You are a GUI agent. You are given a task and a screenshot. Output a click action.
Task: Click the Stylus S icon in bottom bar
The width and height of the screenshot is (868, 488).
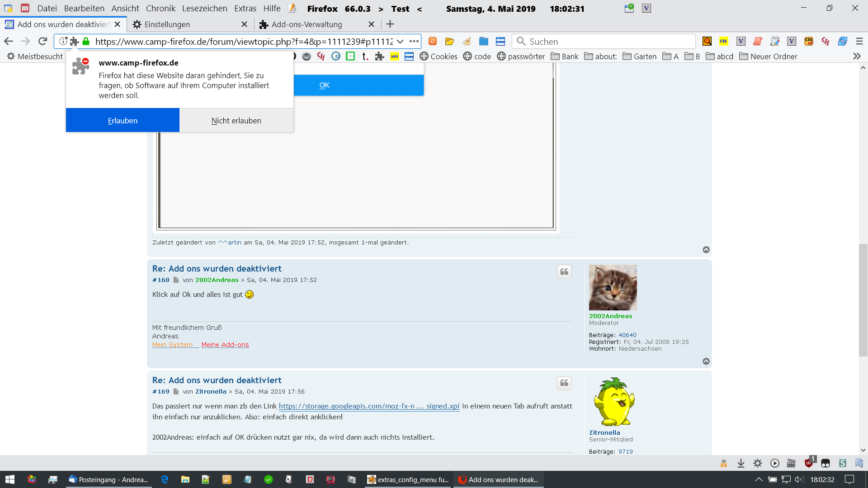pyautogui.click(x=842, y=463)
